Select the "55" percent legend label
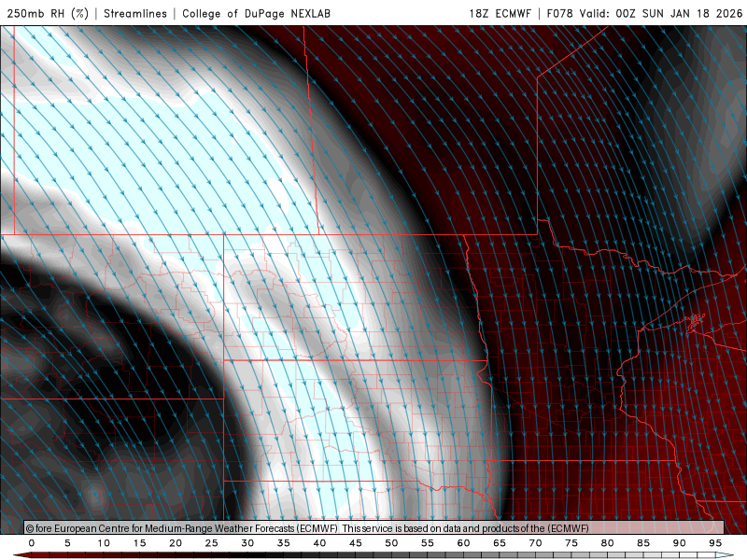This screenshot has height=560, width=747. click(428, 543)
